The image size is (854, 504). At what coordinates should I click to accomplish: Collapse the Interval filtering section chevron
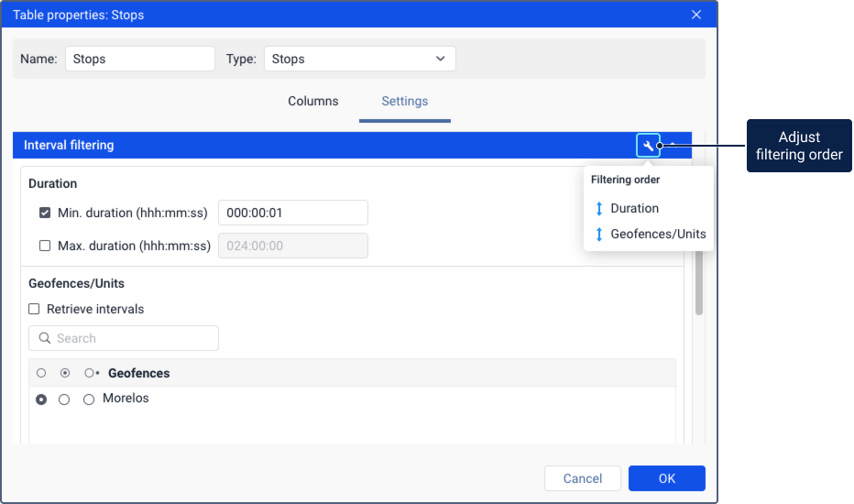[673, 146]
